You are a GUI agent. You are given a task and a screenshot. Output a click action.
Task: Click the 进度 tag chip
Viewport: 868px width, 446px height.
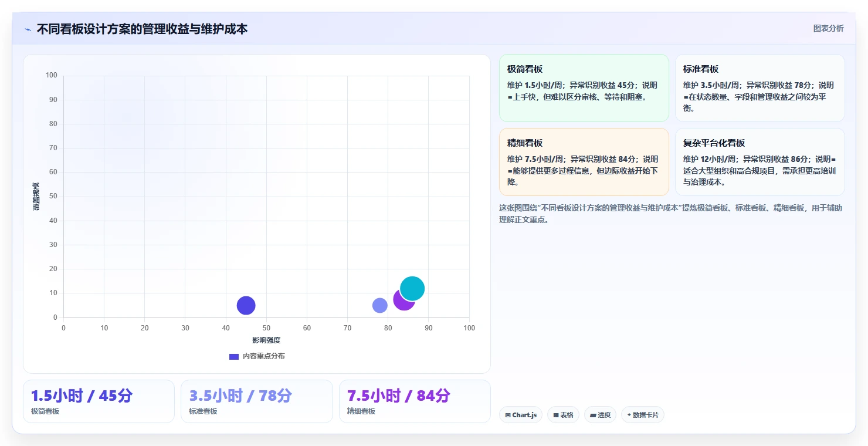point(600,415)
